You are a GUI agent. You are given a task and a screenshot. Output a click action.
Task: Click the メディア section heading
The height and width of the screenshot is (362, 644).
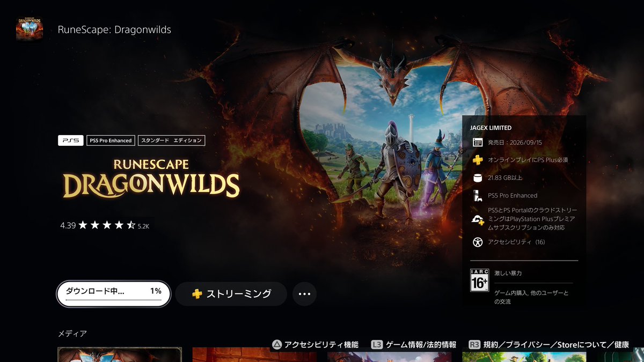[x=72, y=334]
